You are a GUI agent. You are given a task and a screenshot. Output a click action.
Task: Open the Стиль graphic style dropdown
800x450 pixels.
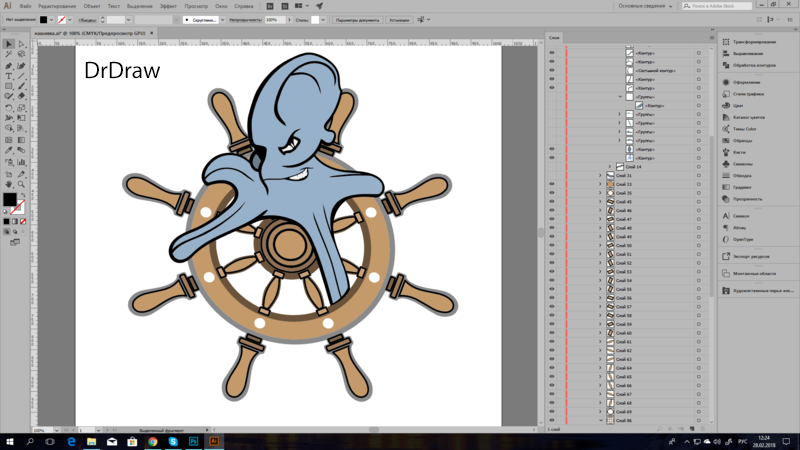pos(323,20)
